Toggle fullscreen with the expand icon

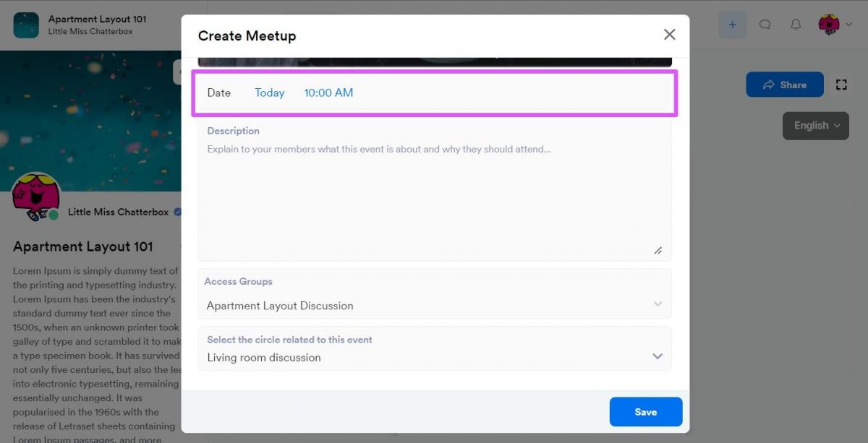[x=841, y=85]
